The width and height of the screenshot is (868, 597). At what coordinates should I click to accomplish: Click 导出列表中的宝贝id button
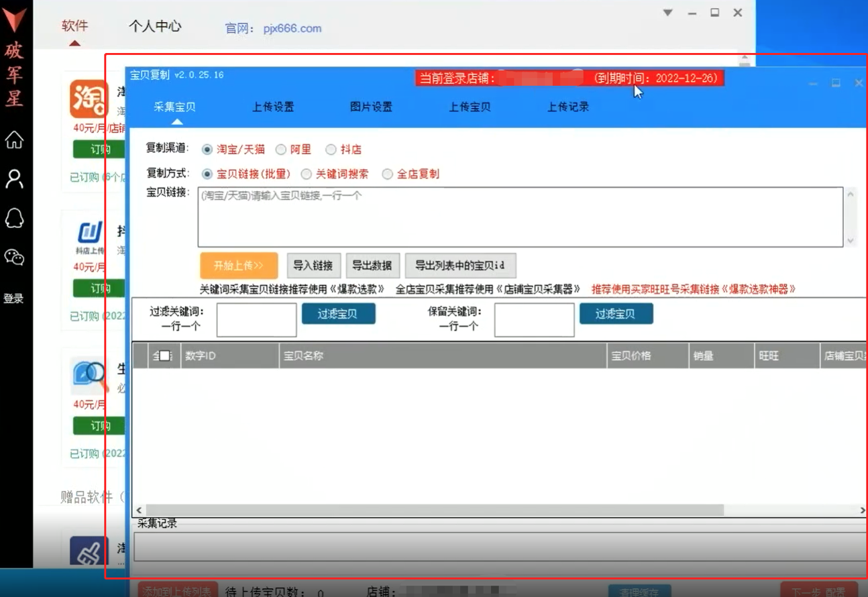(460, 266)
